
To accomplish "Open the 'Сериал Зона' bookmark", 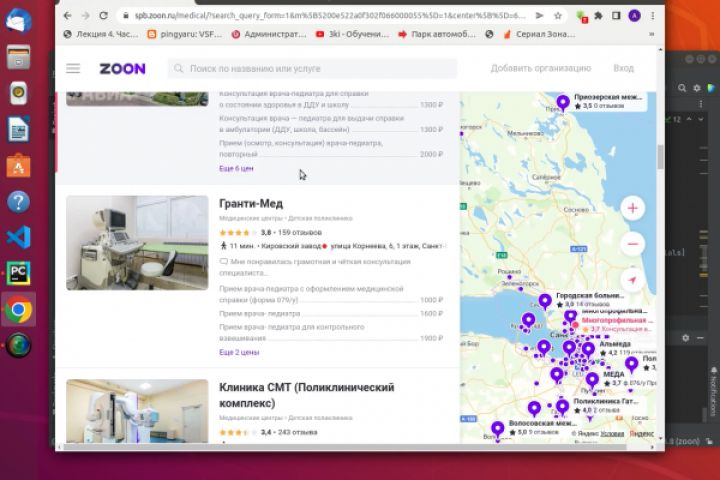I will (x=540, y=34).
